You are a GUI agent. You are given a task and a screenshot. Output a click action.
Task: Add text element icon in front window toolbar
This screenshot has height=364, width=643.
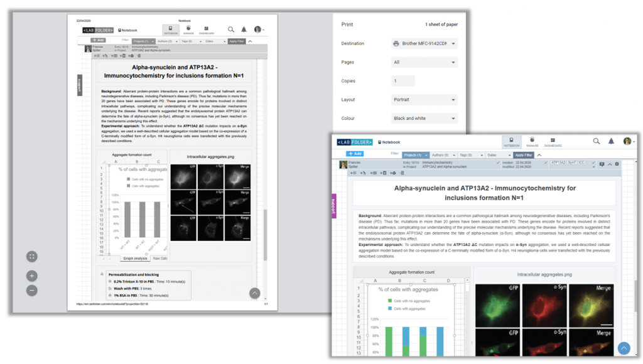353,173
